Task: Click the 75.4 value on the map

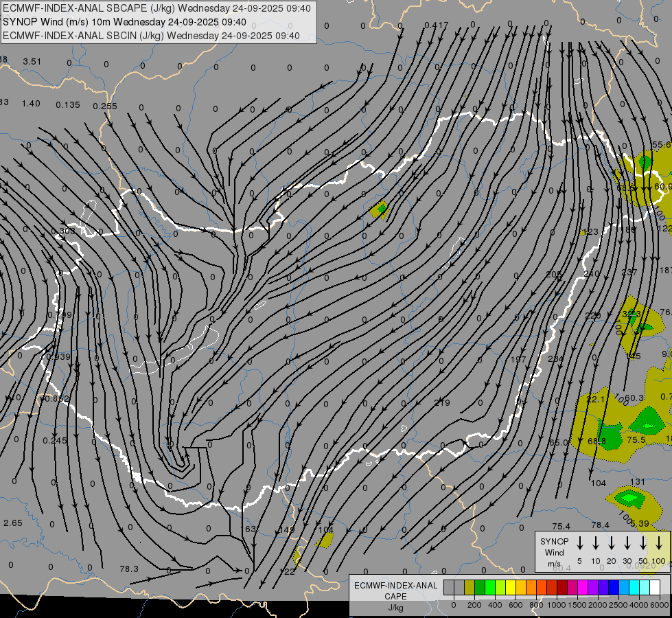Action: (561, 526)
